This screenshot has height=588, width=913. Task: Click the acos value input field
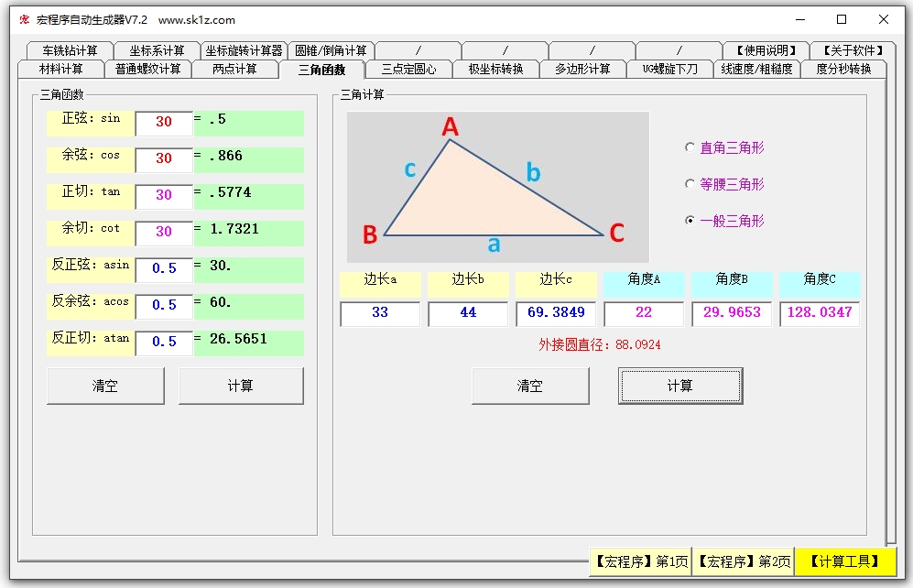(x=164, y=306)
